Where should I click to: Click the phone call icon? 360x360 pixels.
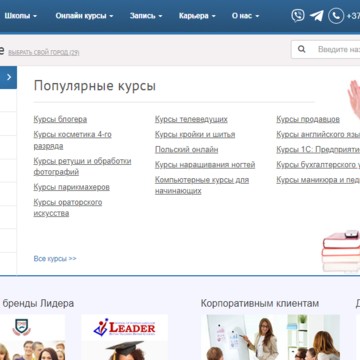336,16
